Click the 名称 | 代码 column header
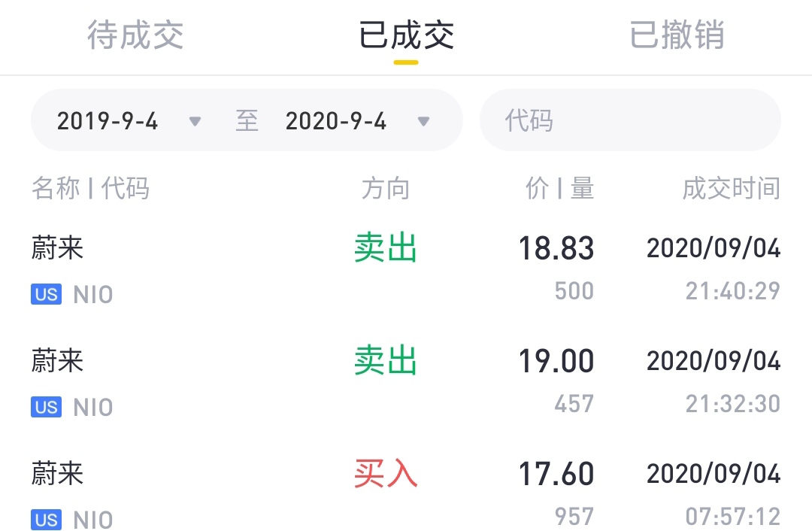This screenshot has height=531, width=812. coord(91,188)
